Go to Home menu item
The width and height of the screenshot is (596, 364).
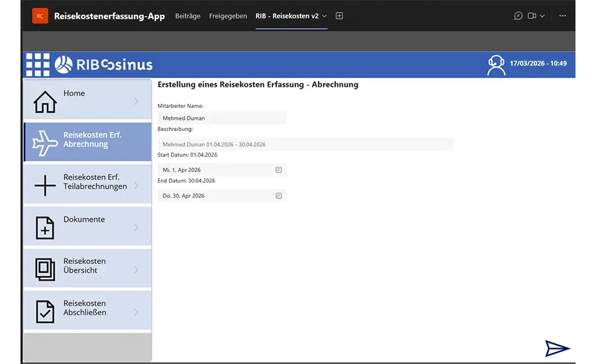pyautogui.click(x=87, y=99)
